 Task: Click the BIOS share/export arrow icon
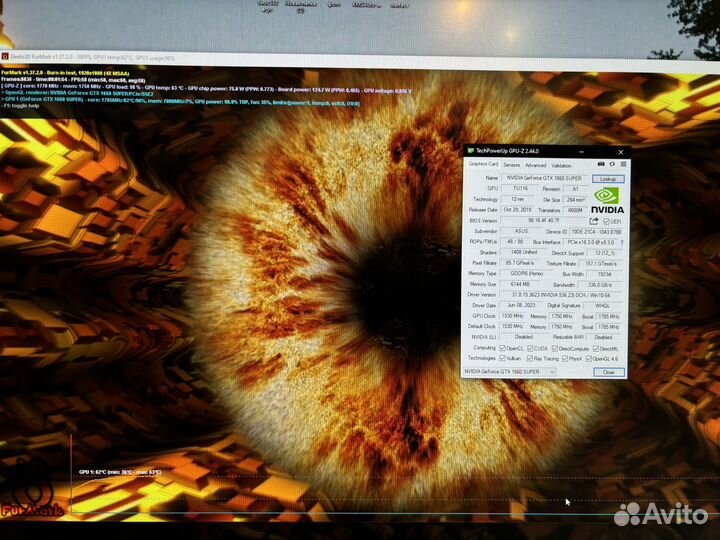click(x=594, y=221)
